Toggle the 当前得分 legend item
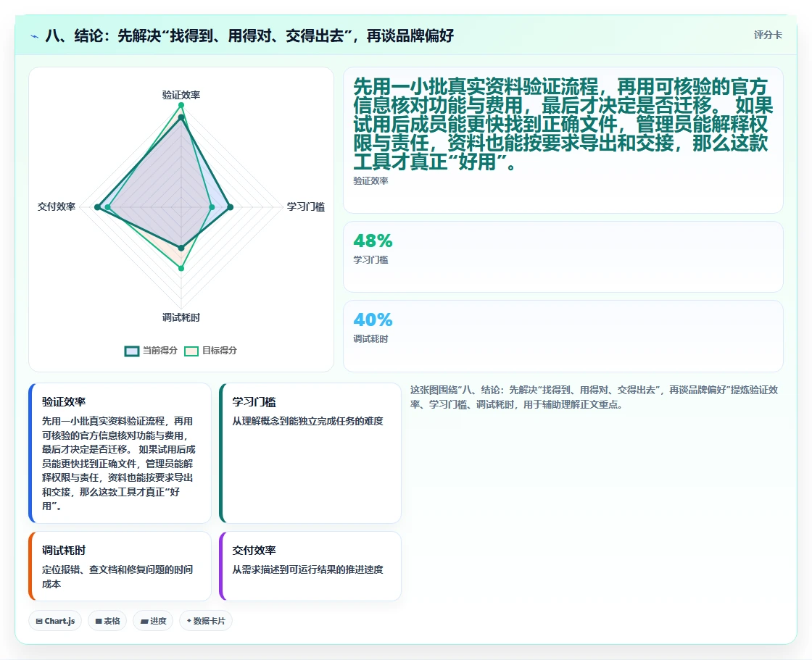 click(x=151, y=351)
